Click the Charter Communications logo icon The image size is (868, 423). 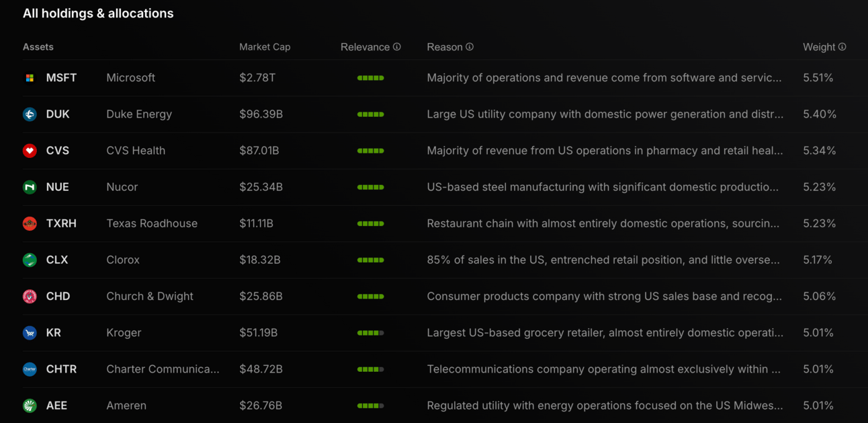pos(30,369)
